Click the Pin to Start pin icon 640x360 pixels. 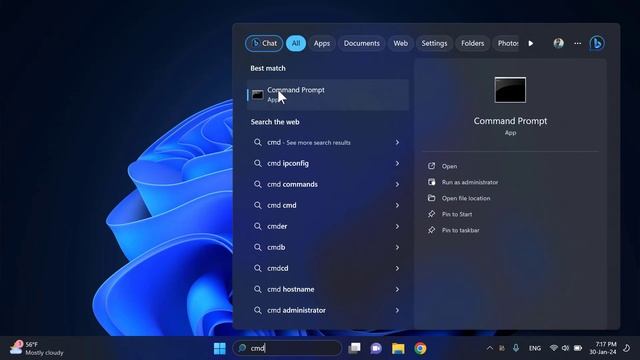(431, 213)
